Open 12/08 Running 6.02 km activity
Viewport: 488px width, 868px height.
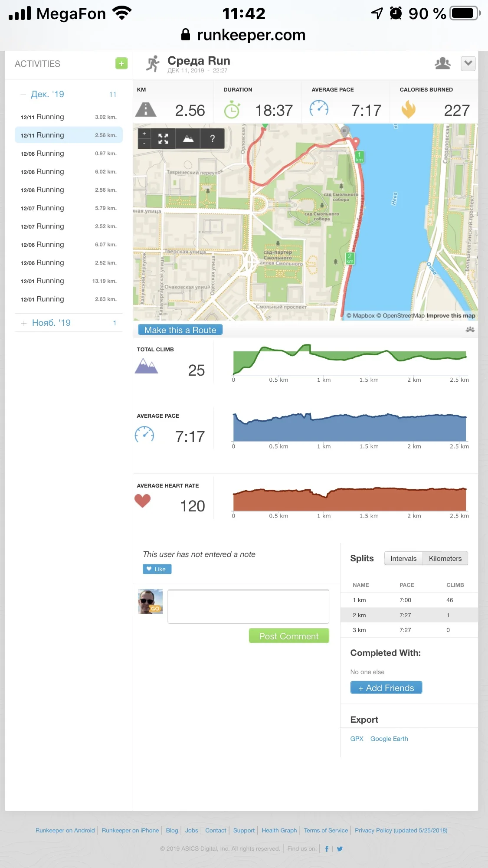tap(69, 172)
